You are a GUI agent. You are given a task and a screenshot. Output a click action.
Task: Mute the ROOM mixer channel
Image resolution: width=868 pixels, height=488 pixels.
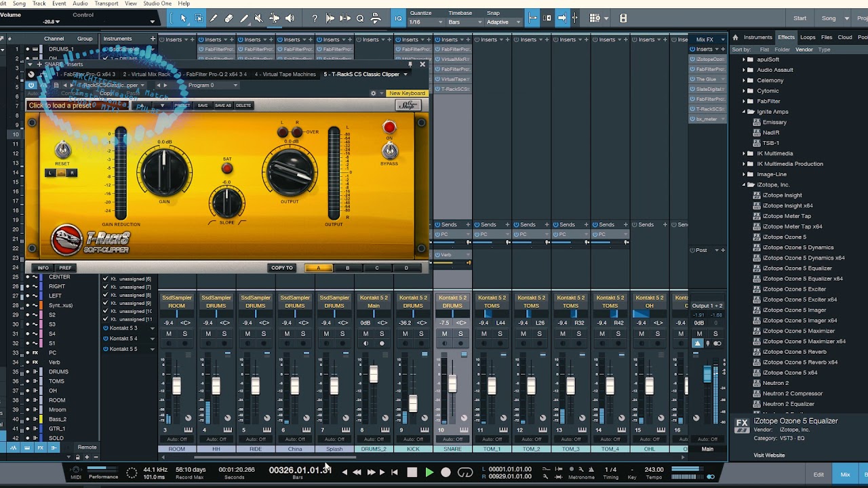coord(169,333)
